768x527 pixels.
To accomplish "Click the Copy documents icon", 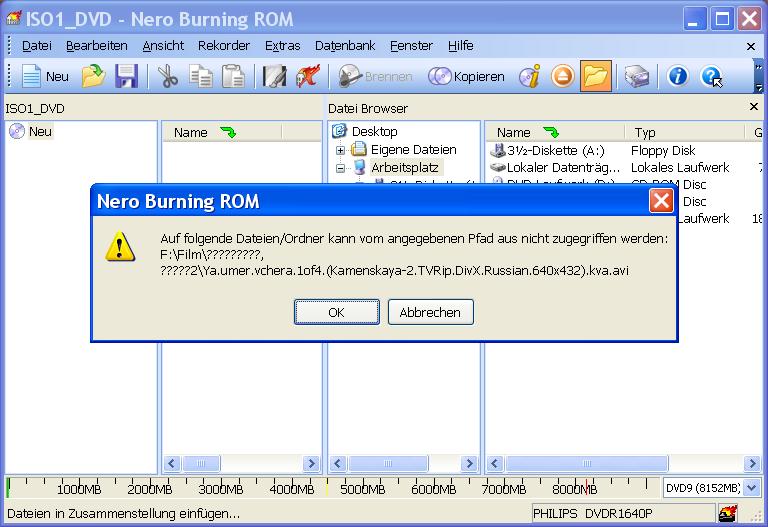I will 201,76.
